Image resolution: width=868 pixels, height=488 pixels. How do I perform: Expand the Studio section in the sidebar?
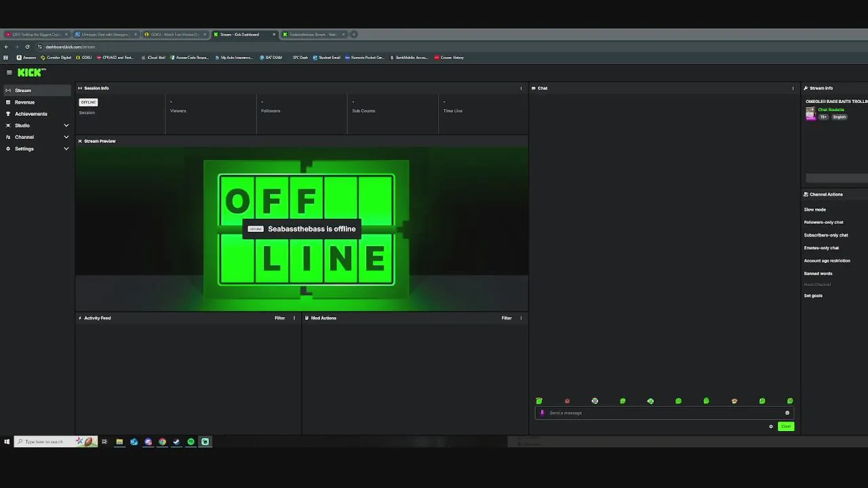pyautogui.click(x=36, y=125)
